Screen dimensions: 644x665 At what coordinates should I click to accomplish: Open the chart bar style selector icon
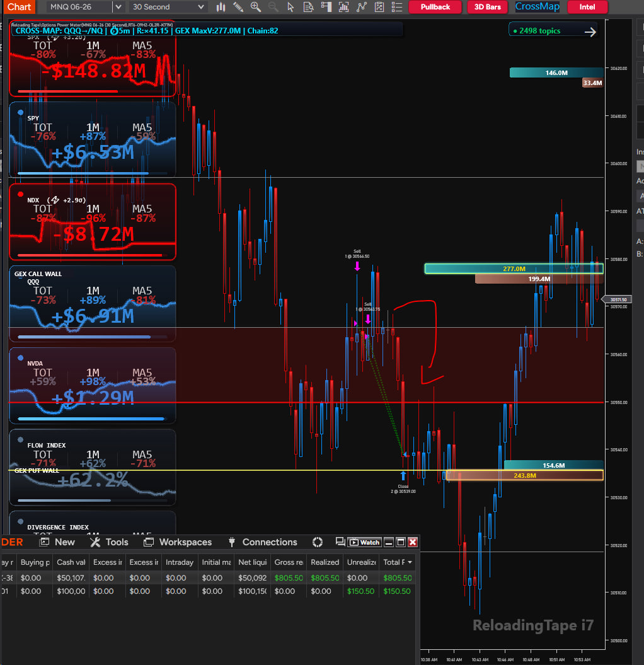pyautogui.click(x=221, y=7)
